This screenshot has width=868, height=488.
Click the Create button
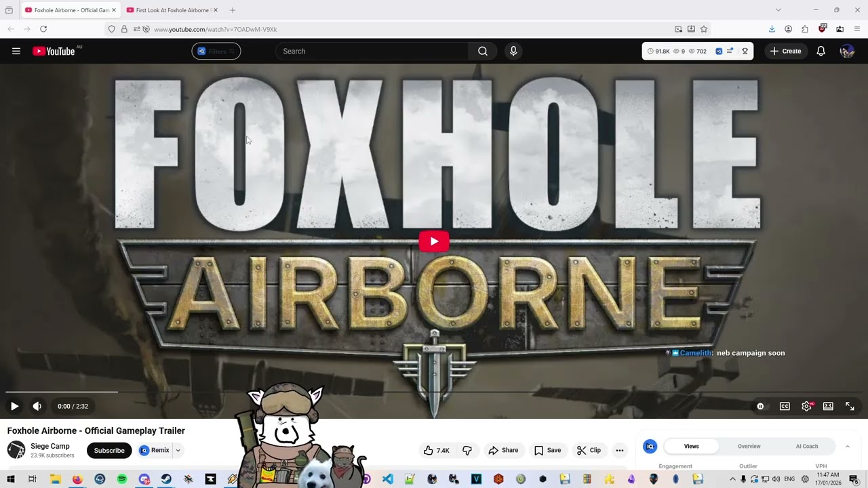pos(786,51)
